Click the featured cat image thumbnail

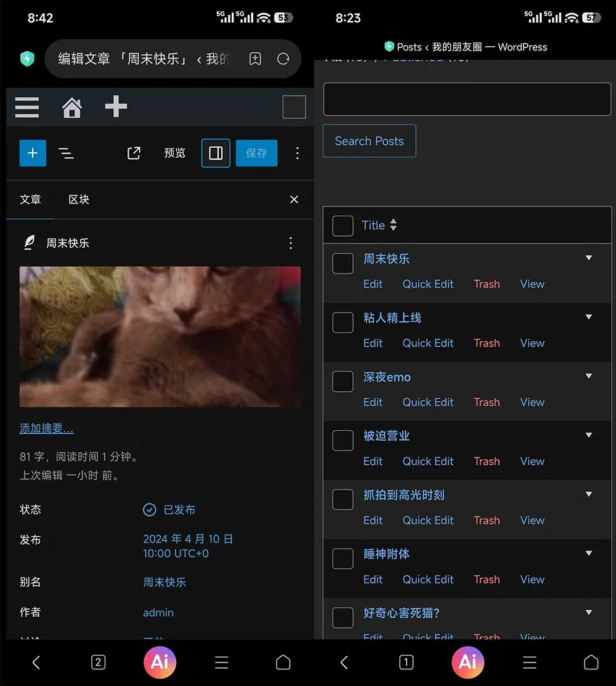tap(160, 337)
